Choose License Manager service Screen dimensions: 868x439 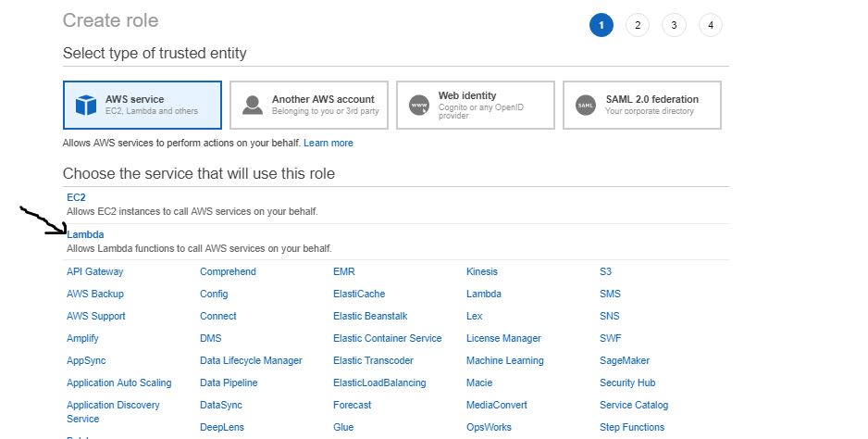pos(503,338)
